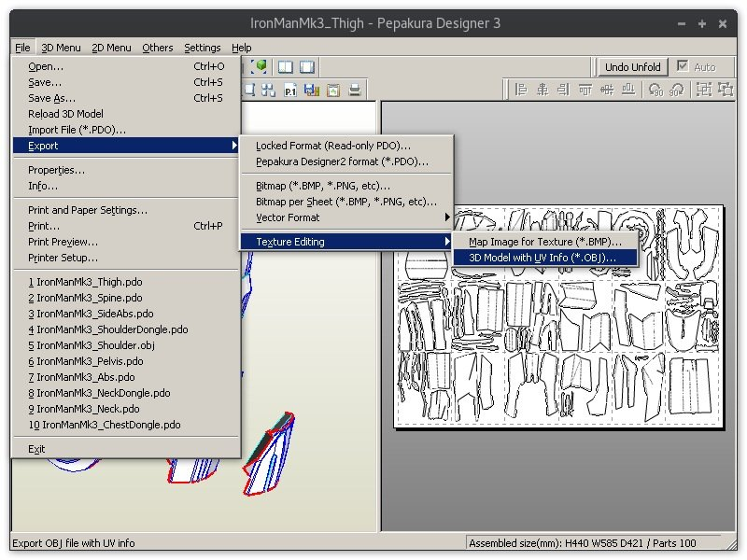This screenshot has width=747, height=560.
Task: Select the second window layout icon
Action: pos(307,66)
